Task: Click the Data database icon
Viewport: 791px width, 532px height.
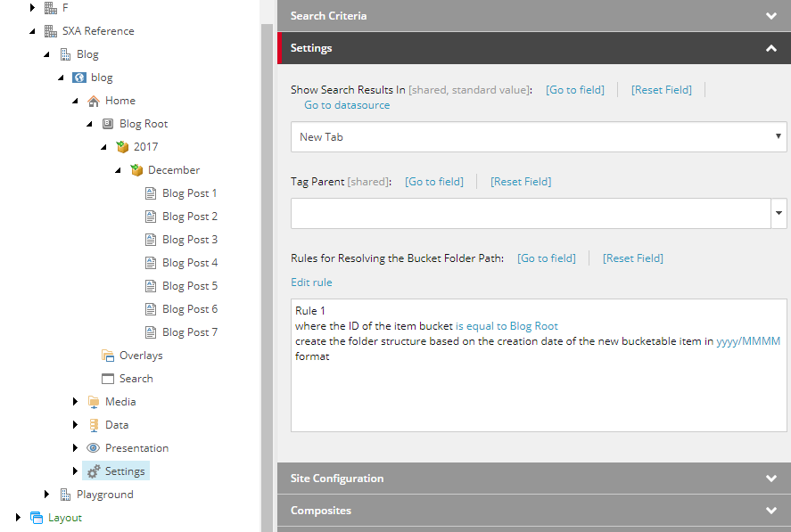Action: click(x=94, y=425)
